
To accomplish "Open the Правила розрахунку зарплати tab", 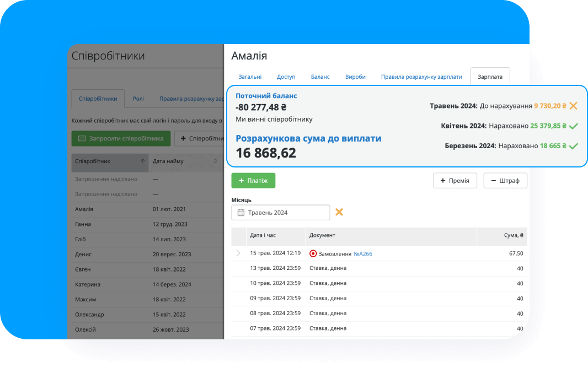I will coord(421,77).
